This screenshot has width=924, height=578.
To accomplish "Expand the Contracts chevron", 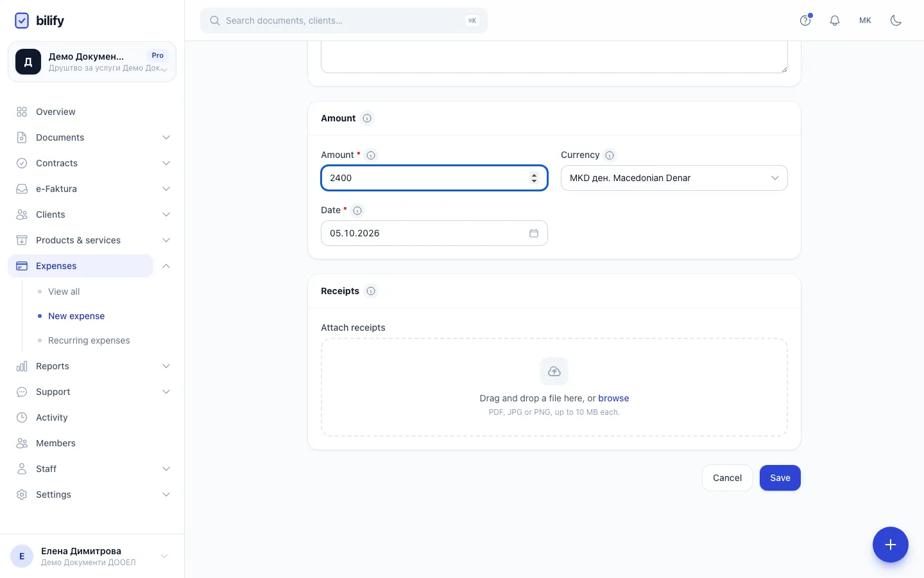I will tap(166, 163).
